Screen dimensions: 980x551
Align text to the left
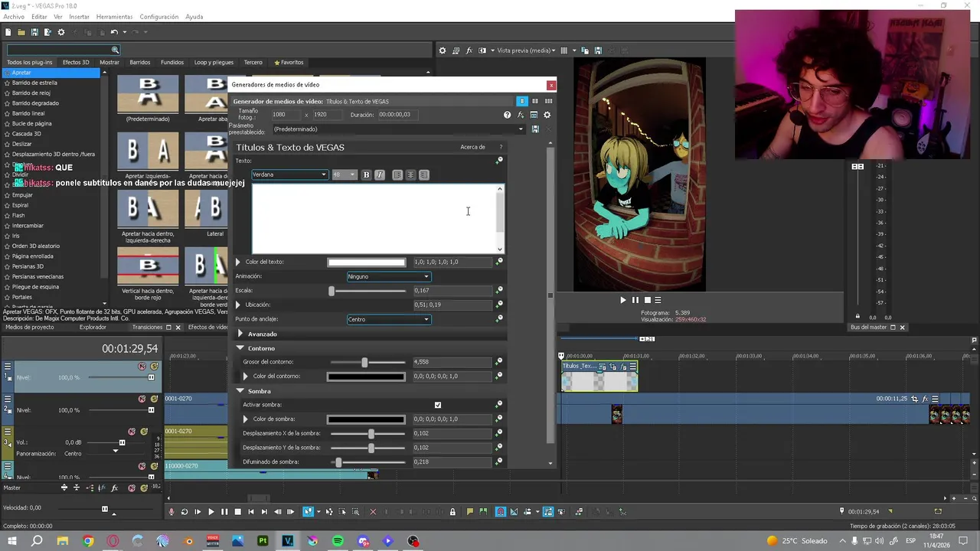coord(397,174)
